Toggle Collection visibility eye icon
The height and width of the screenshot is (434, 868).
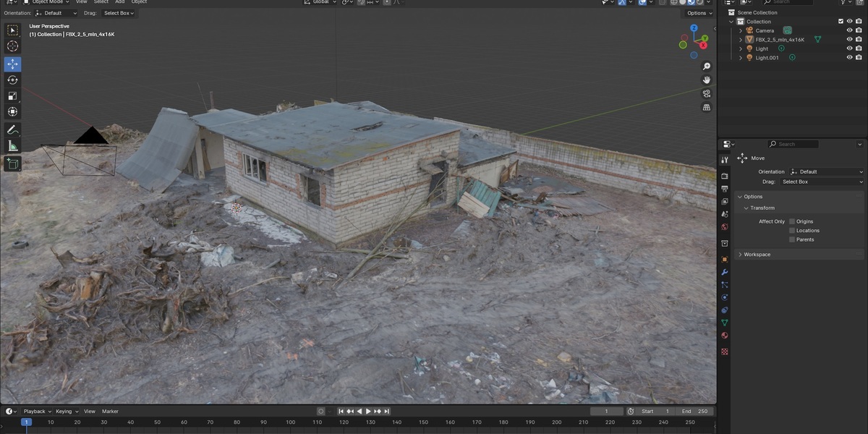[850, 21]
